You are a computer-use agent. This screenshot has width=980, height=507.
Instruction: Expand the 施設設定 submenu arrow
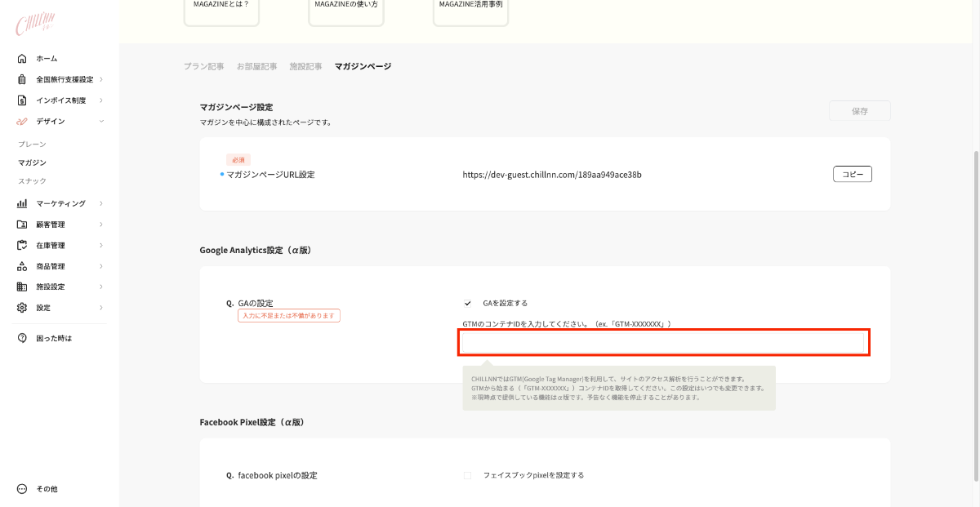tap(101, 287)
